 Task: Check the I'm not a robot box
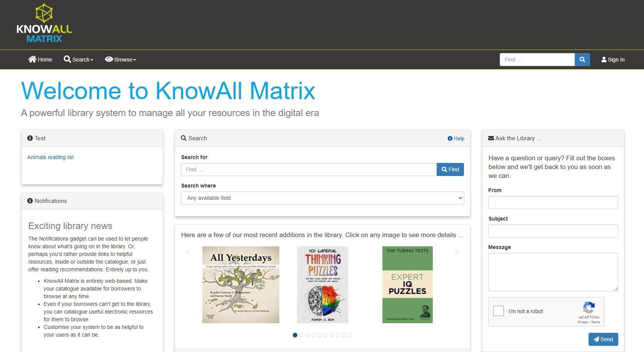click(499, 311)
